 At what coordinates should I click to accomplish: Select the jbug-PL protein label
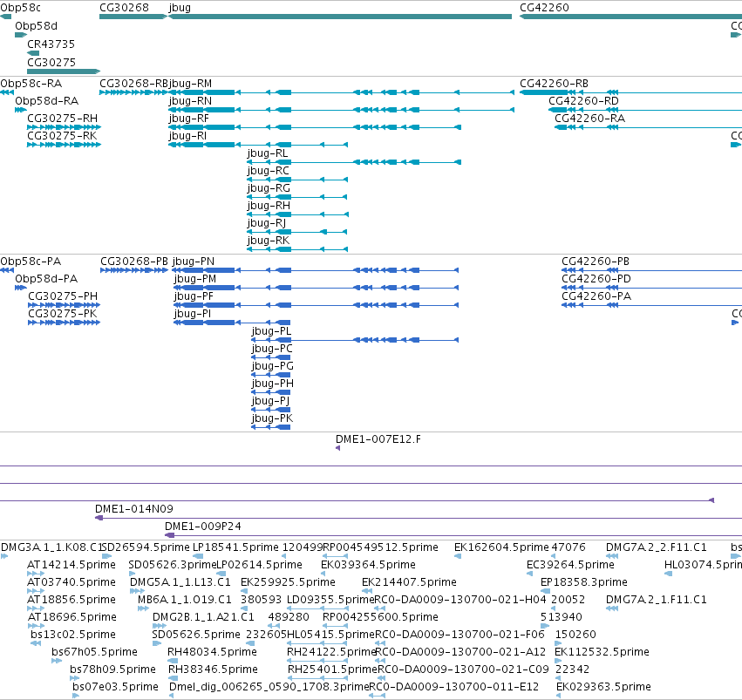272,331
